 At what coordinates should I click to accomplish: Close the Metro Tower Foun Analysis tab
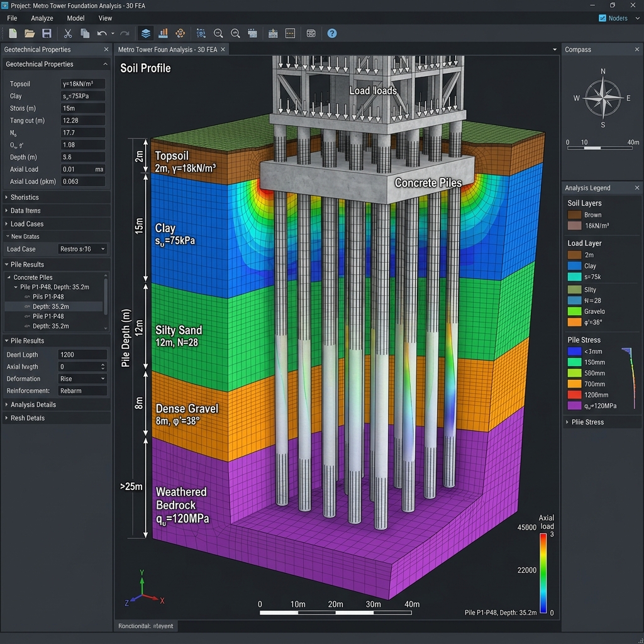(x=223, y=49)
